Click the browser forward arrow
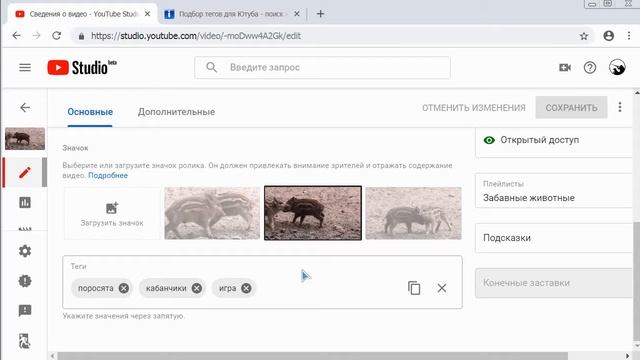640x360 pixels. pos(36,36)
